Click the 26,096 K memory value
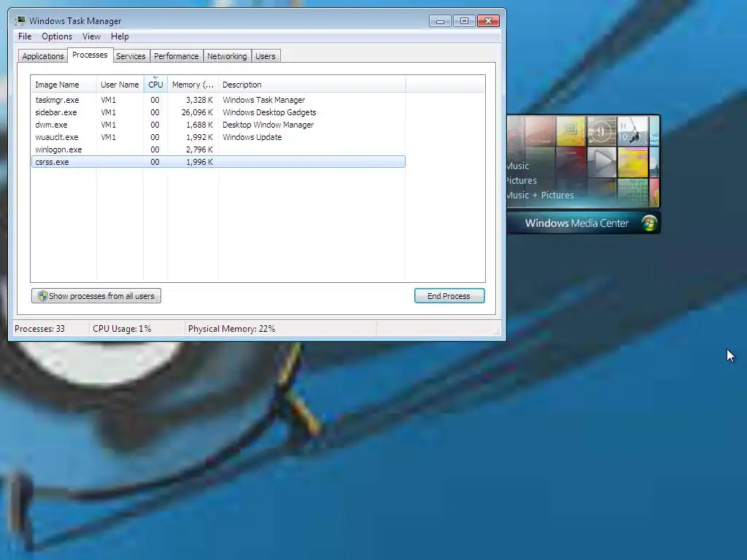This screenshot has width=747, height=560. point(197,112)
